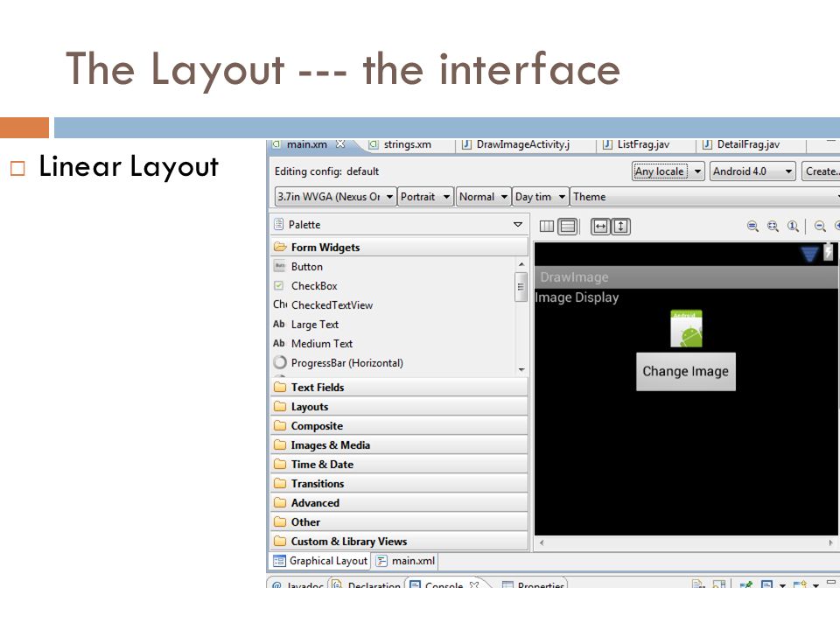Open the Palette options menu arrow

tap(517, 224)
